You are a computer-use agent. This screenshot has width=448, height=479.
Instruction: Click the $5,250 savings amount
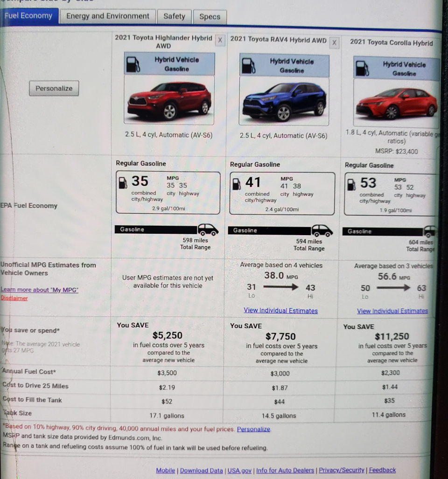167,335
